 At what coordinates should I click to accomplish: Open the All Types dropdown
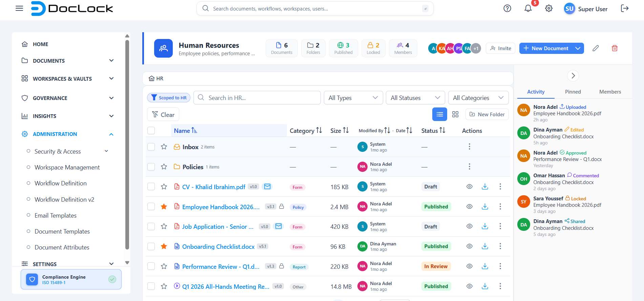pos(353,98)
